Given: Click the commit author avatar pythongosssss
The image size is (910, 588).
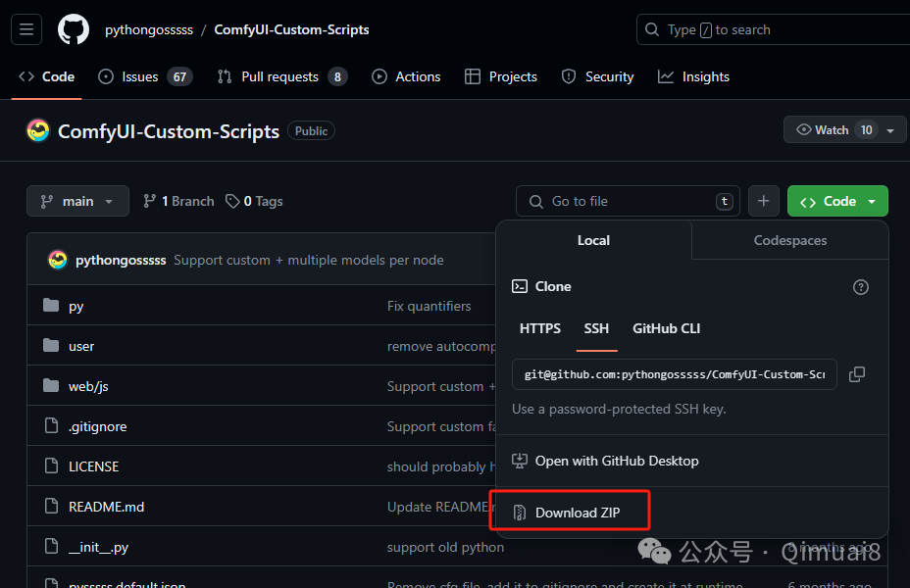Looking at the screenshot, I should coord(58,260).
